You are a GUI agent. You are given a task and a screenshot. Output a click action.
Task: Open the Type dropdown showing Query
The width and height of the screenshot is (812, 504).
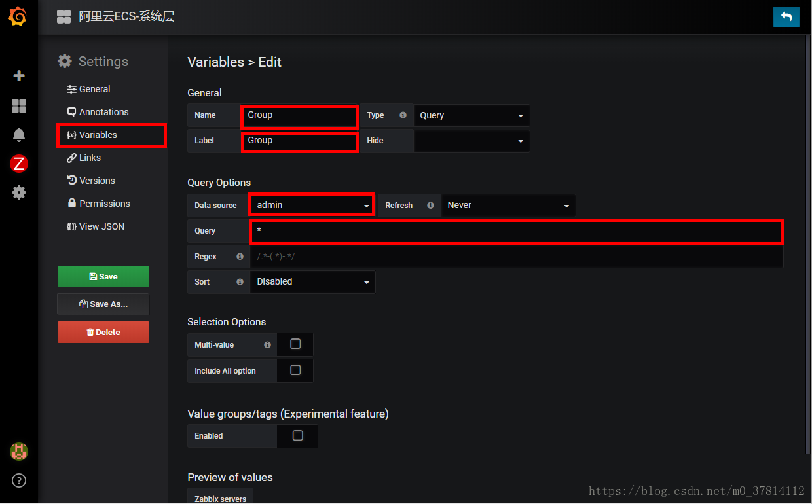471,115
